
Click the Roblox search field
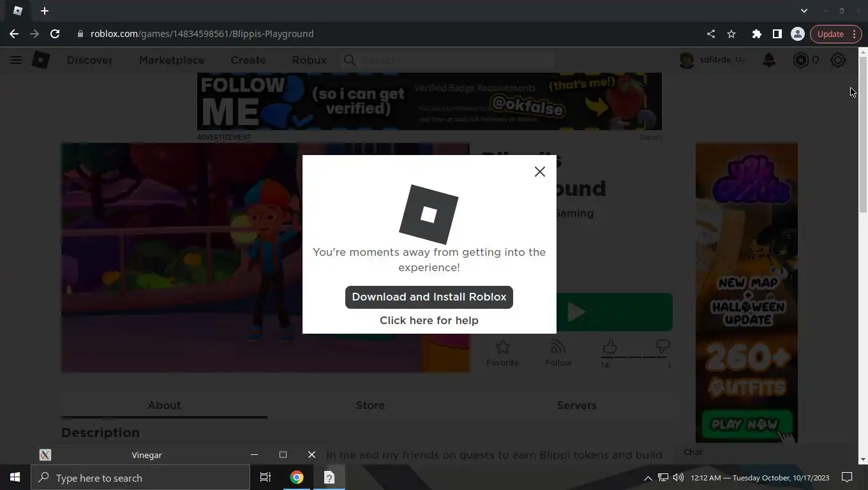pos(447,60)
